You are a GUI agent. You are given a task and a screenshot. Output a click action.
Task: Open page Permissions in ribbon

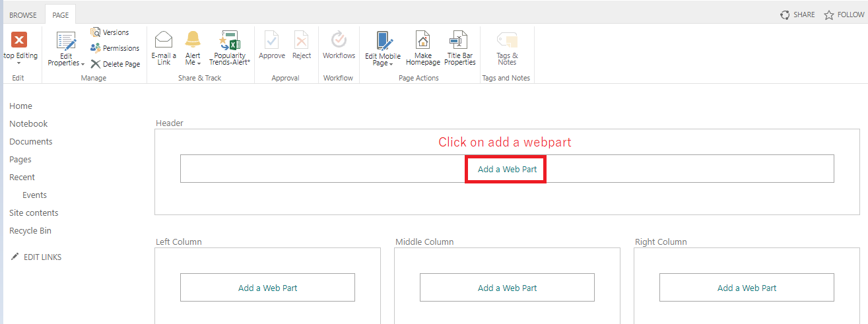(x=96, y=48)
